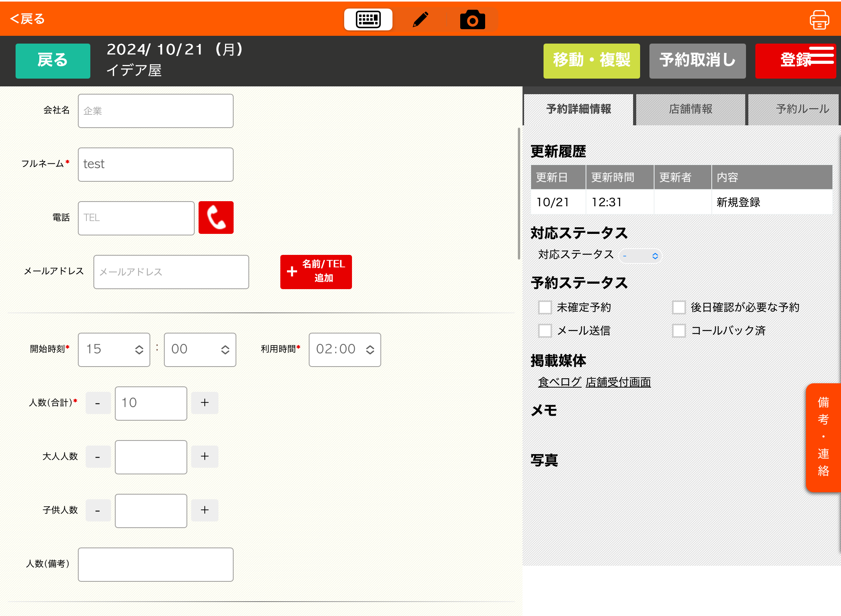The width and height of the screenshot is (841, 616).
Task: Select the 10/21 update date cell
Action: click(x=558, y=202)
